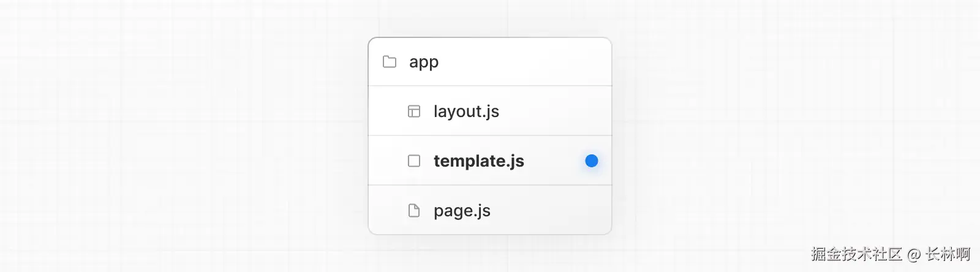Click the layout icon beside layout.js
Screen dimensions: 980x272
pyautogui.click(x=414, y=111)
